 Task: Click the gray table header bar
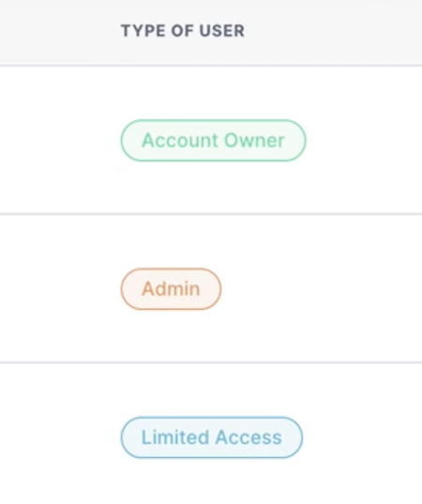211,32
